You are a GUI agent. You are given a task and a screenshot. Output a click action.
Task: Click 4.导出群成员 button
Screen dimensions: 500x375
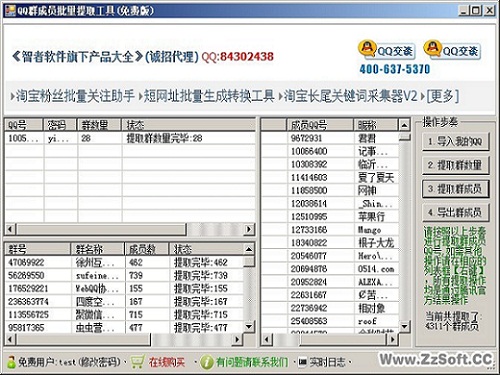(x=456, y=212)
